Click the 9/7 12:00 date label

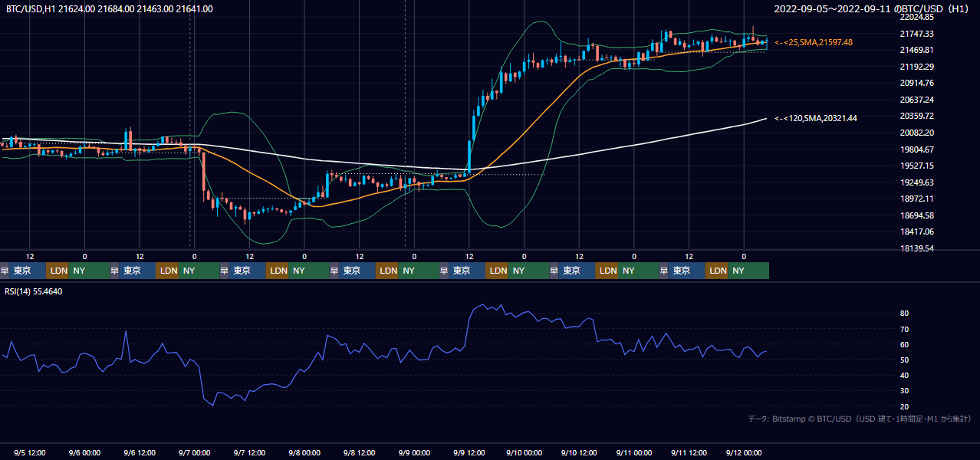pyautogui.click(x=249, y=452)
